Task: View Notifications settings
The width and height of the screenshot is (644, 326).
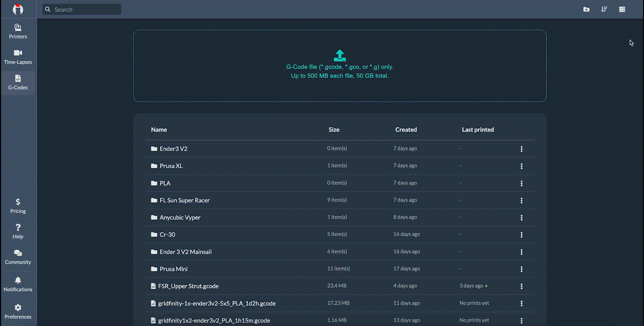Action: click(18, 284)
